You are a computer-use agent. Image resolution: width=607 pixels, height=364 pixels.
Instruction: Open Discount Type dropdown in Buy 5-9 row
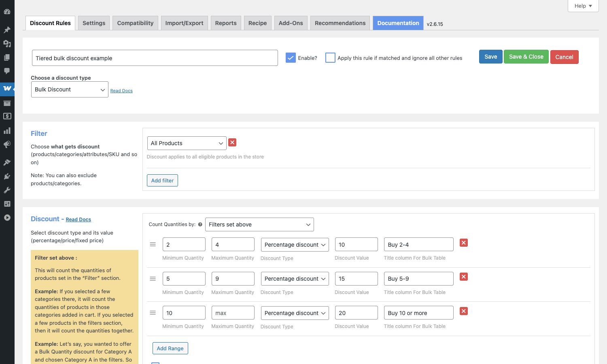tap(295, 279)
